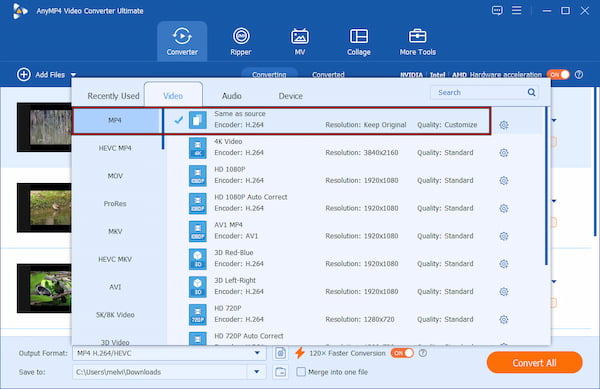Open the Collage module
The image size is (600, 389).
point(359,41)
